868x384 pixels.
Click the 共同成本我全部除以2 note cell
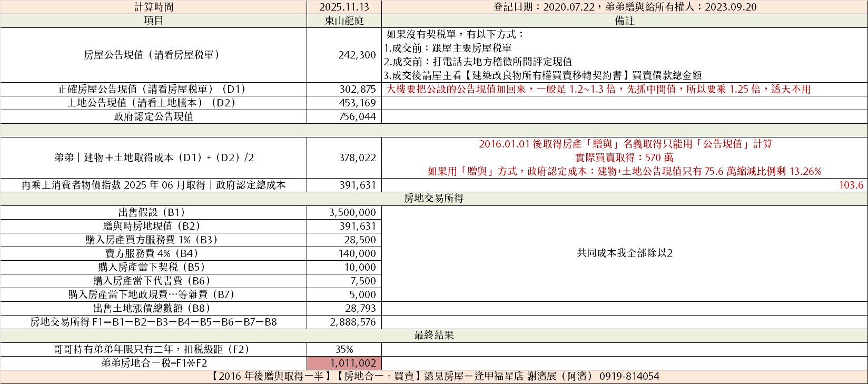click(x=624, y=253)
